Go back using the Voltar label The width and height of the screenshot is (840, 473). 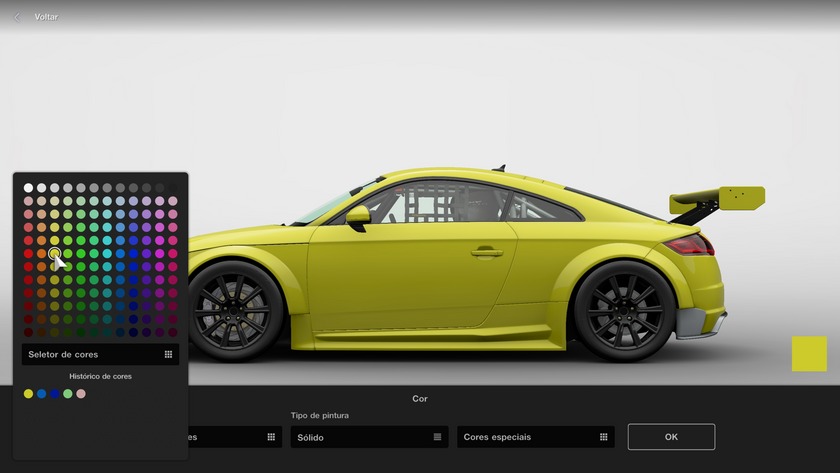point(46,17)
